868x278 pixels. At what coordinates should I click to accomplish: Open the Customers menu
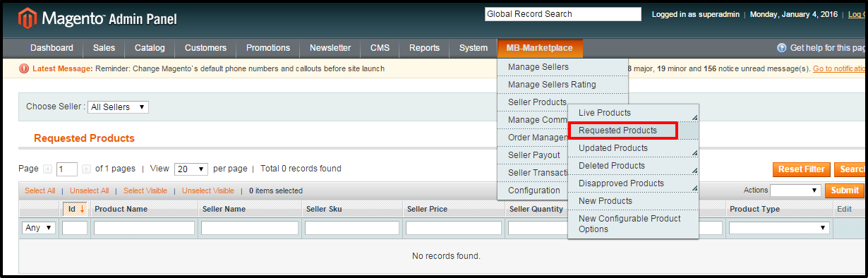[x=205, y=48]
